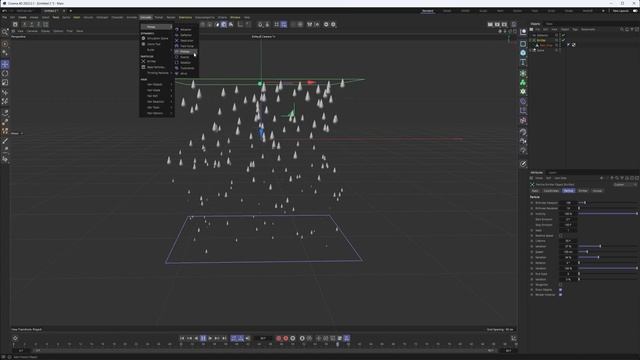Click the search magnifier icon at top left
The width and height of the screenshot is (640, 360).
[x=5, y=32]
